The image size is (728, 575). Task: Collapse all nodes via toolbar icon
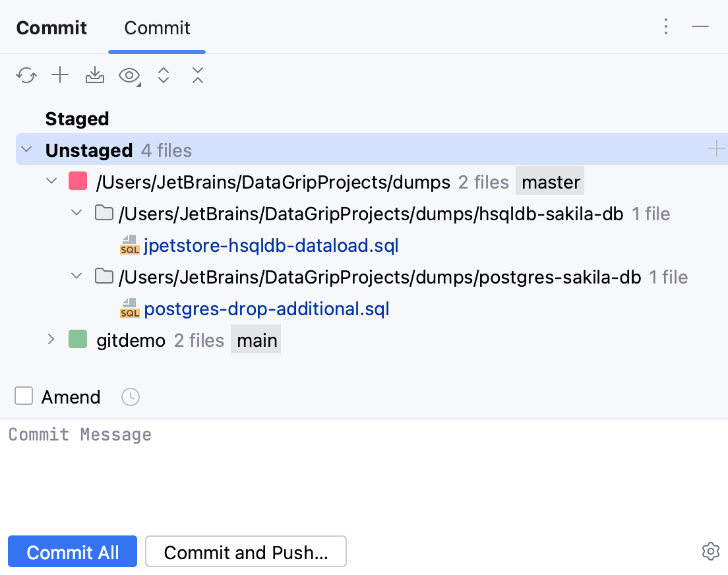coord(198,75)
